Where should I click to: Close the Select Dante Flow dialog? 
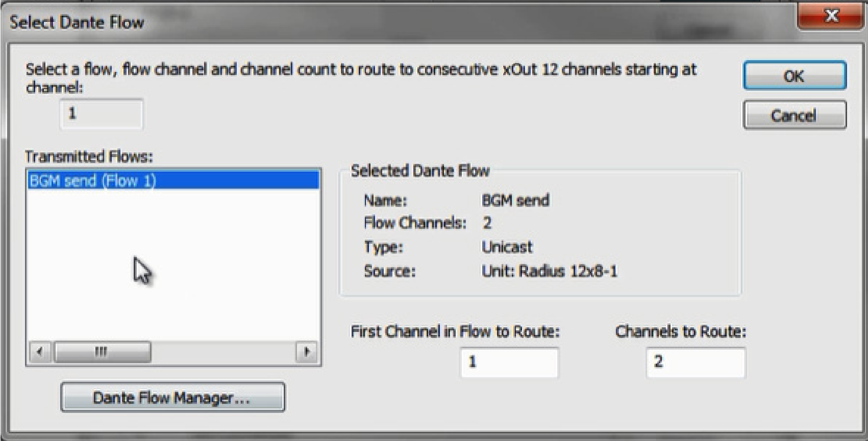(831, 16)
